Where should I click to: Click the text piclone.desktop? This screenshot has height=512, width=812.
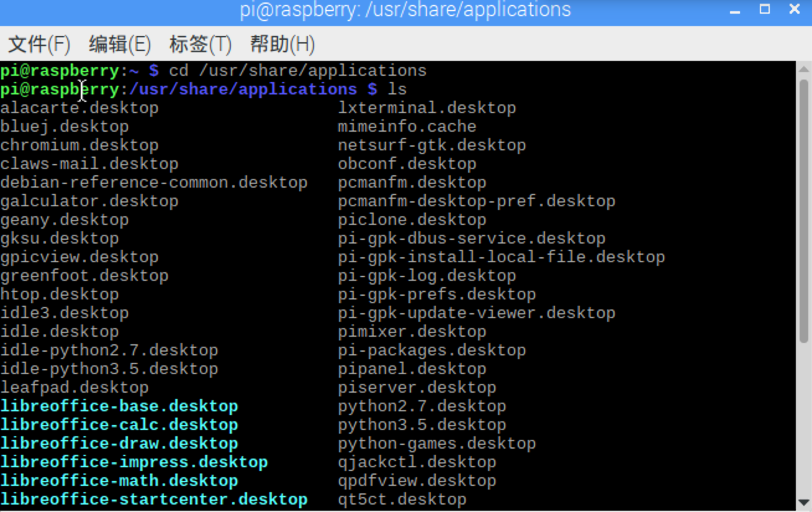[x=412, y=220]
